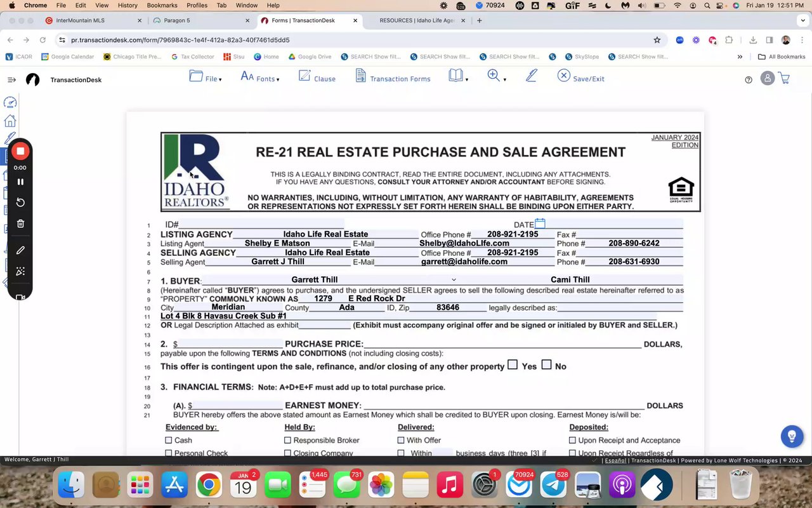Open the Google Calendar bookmark
This screenshot has height=508, width=812.
click(67, 57)
